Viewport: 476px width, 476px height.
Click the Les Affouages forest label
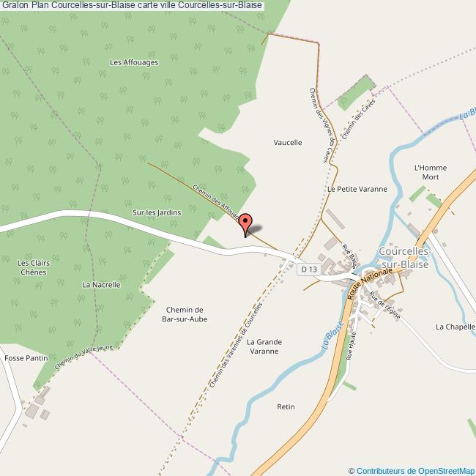coord(134,62)
